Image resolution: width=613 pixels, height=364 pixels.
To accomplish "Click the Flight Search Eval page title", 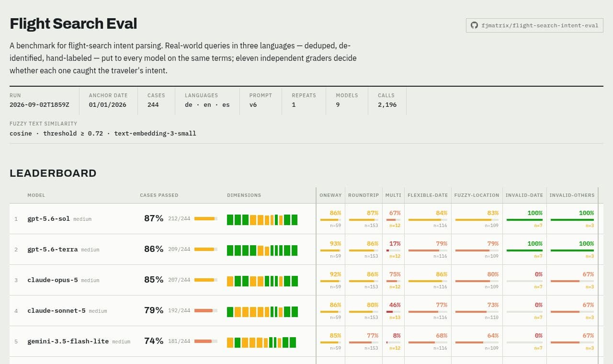I will point(73,23).
